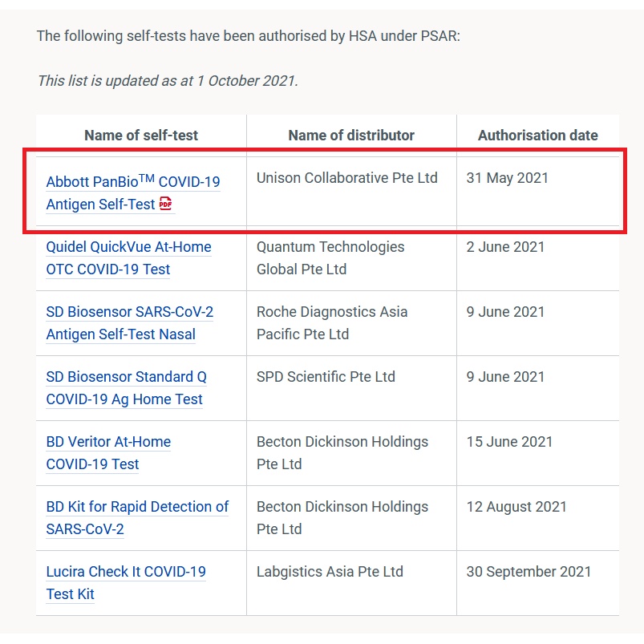This screenshot has width=644, height=644.
Task: Click the PDF icon beside Abbott self-test
Action: click(166, 204)
